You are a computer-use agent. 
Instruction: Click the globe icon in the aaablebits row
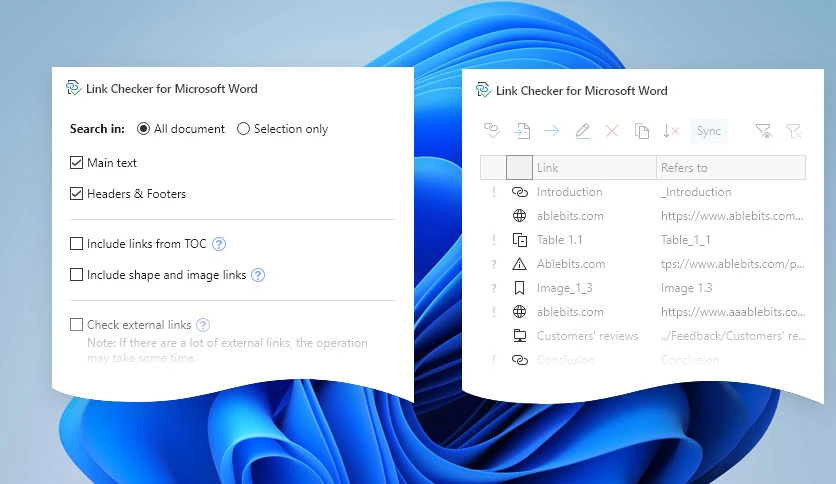[x=519, y=312]
